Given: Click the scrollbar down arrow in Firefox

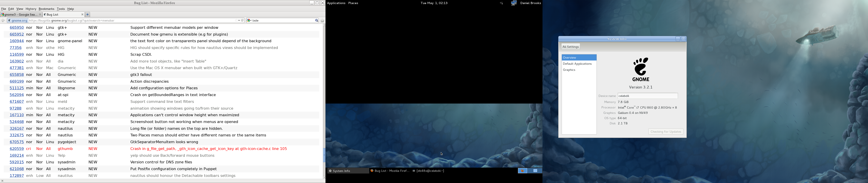Looking at the screenshot, I should tap(324, 178).
